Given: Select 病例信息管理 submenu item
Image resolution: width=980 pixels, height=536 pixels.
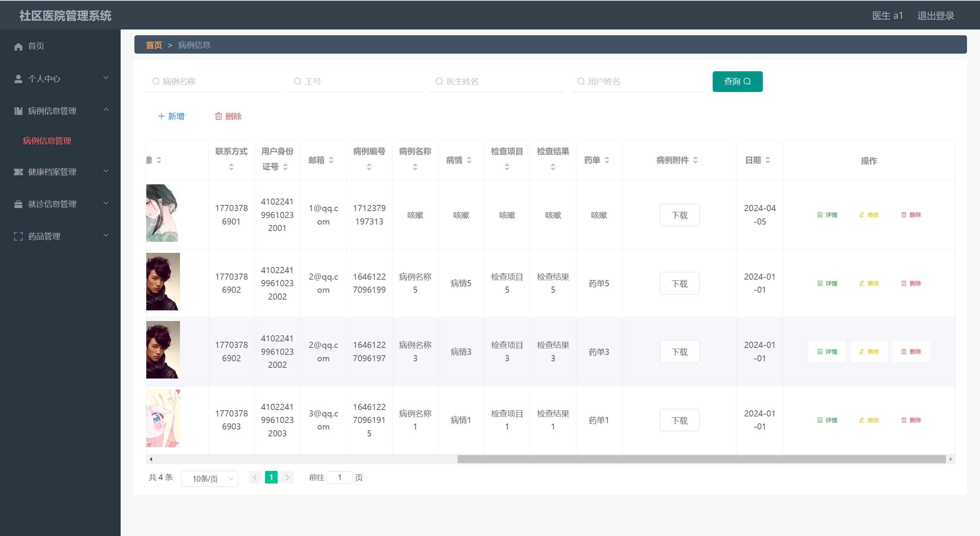Looking at the screenshot, I should click(47, 141).
